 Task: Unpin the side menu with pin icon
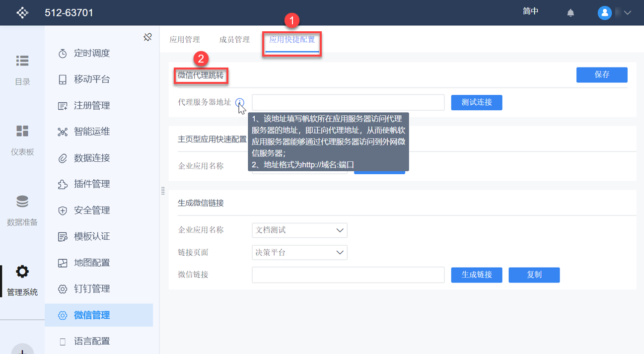point(147,37)
